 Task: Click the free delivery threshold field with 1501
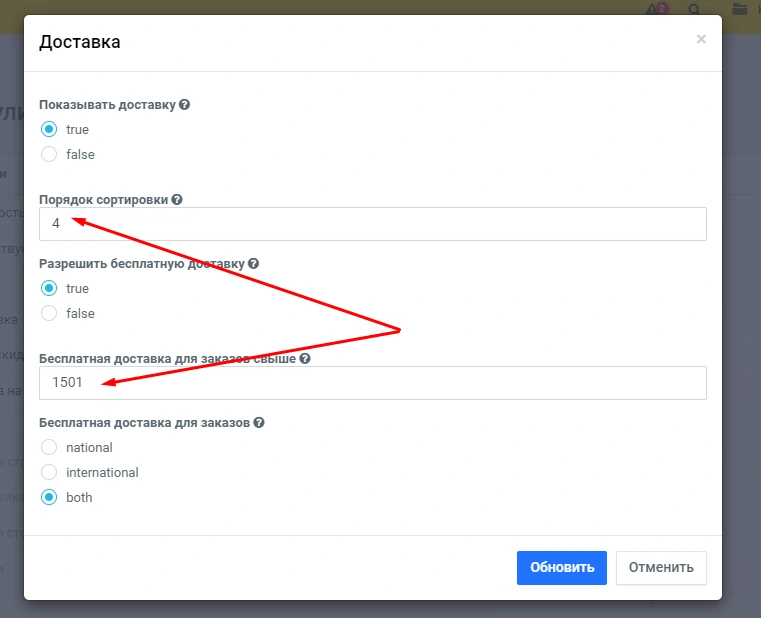point(372,383)
